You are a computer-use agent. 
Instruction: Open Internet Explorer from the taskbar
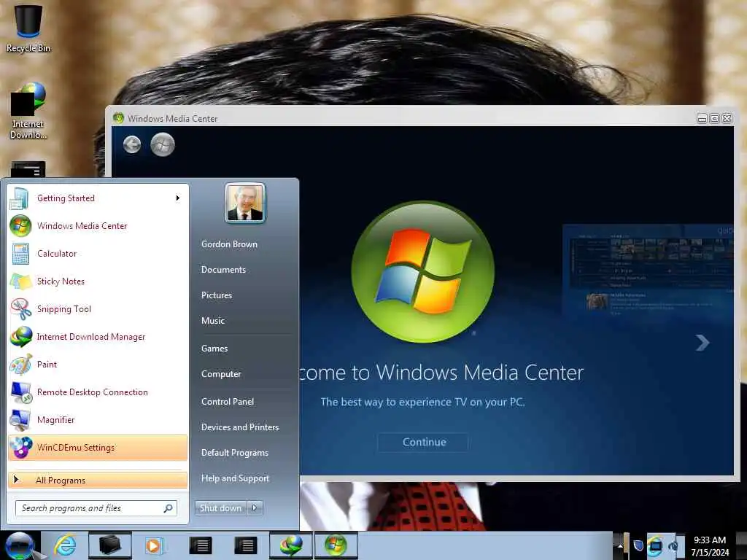point(65,545)
